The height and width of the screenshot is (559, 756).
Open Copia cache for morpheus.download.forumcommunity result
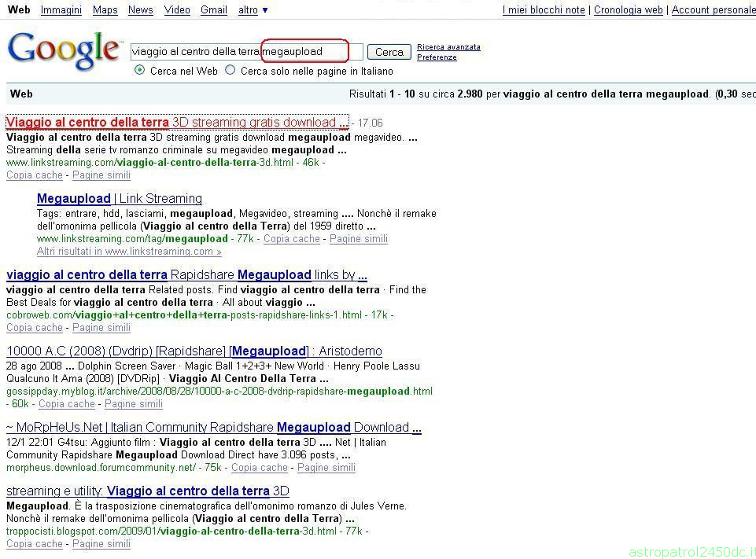coord(260,468)
